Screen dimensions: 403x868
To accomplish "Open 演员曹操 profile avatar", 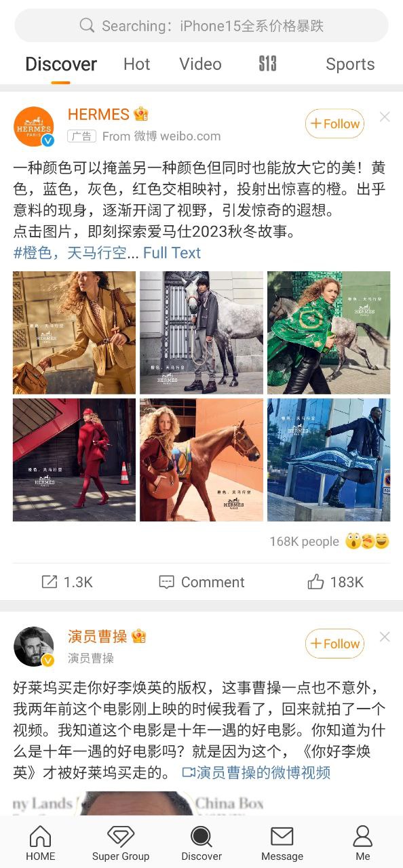I will pyautogui.click(x=34, y=646).
